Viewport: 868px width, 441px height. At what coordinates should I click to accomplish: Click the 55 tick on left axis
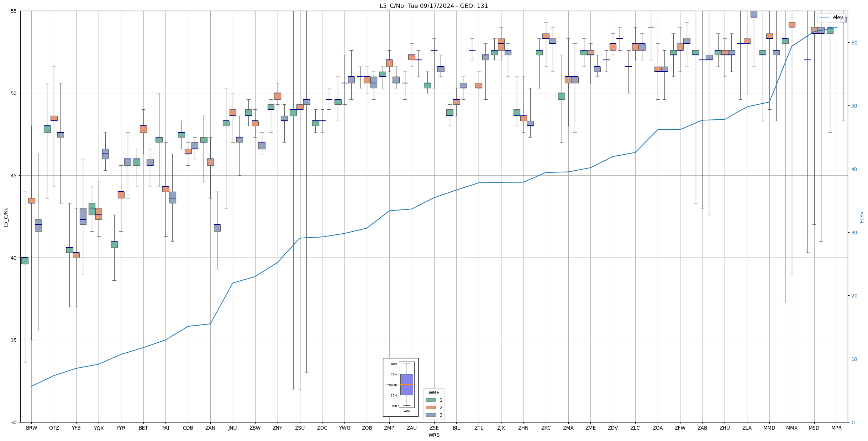pos(14,11)
